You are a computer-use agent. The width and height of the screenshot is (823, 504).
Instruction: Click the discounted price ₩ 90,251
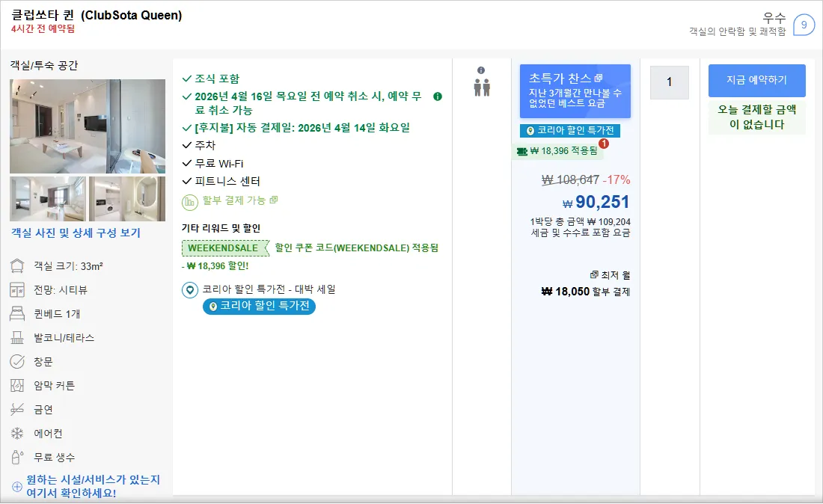tap(596, 202)
